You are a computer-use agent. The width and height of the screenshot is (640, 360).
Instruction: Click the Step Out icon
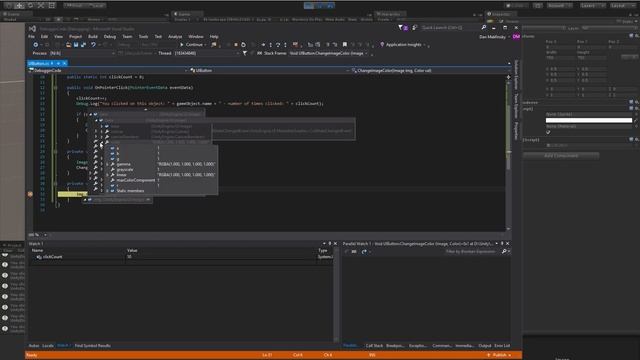(x=285, y=44)
